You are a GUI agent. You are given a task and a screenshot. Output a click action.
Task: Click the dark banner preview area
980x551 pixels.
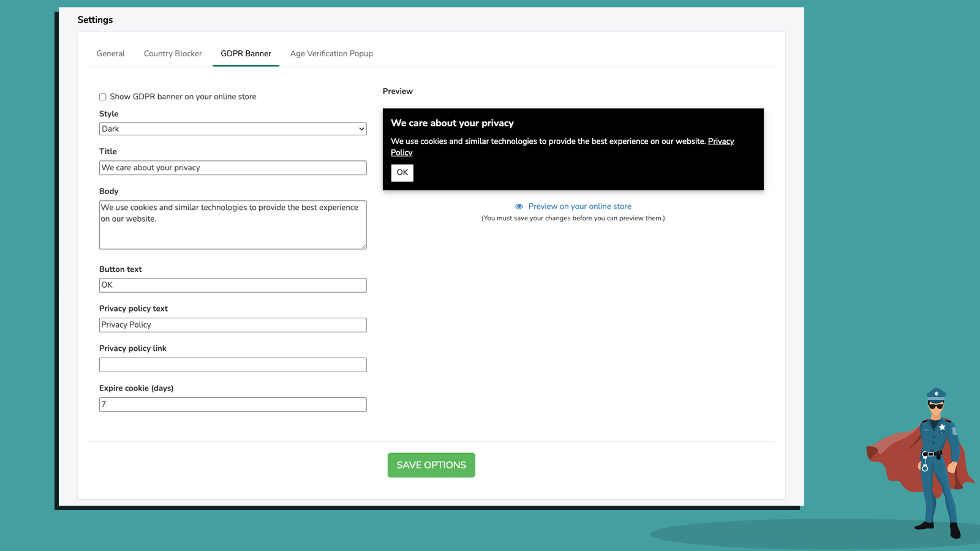coord(573,149)
